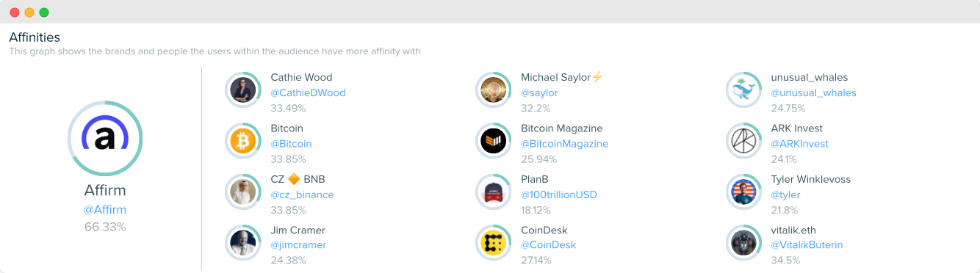Click the Bitcoin Magazine logo avatar
Screen dimensions: 980x273
click(x=494, y=141)
